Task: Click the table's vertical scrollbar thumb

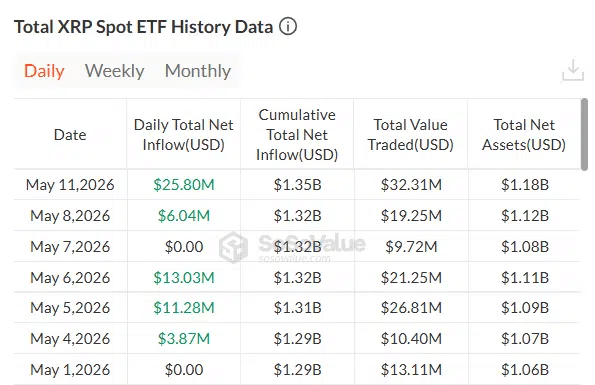Action: [584, 134]
